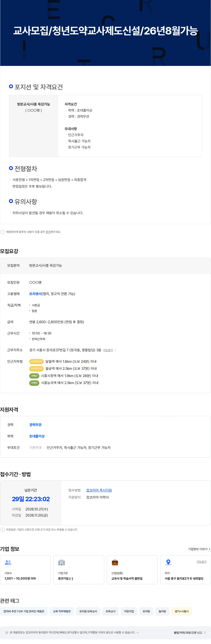
Task: Click the info icon beside 채용정보에 잘못된 내용
Action: tap(3, 232)
